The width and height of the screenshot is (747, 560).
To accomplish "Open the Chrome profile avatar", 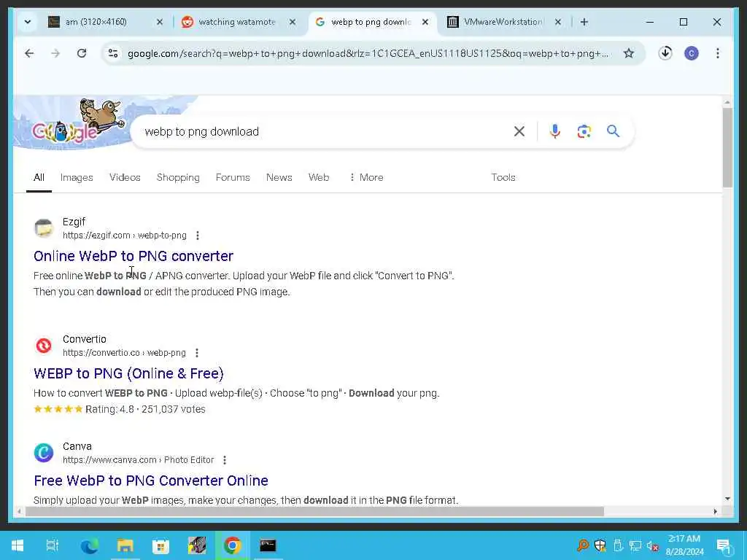I will click(692, 53).
